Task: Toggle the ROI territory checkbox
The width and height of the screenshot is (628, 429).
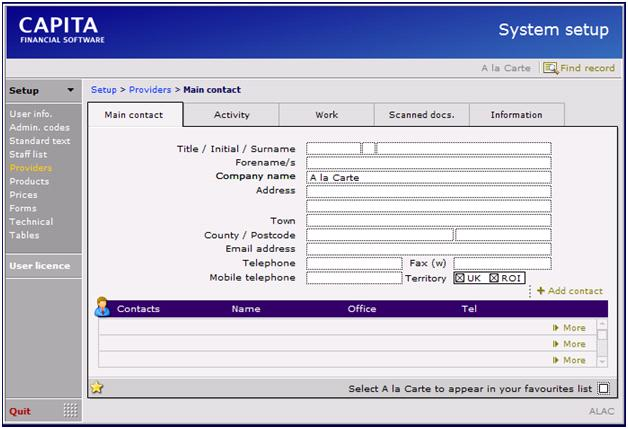Action: pos(494,278)
